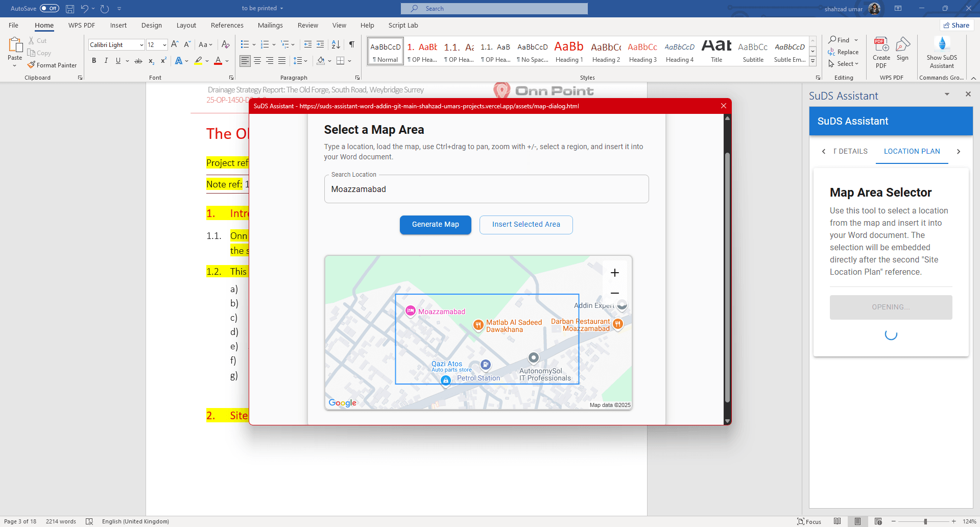
Task: Click the Save icon in title bar
Action: (x=70, y=9)
